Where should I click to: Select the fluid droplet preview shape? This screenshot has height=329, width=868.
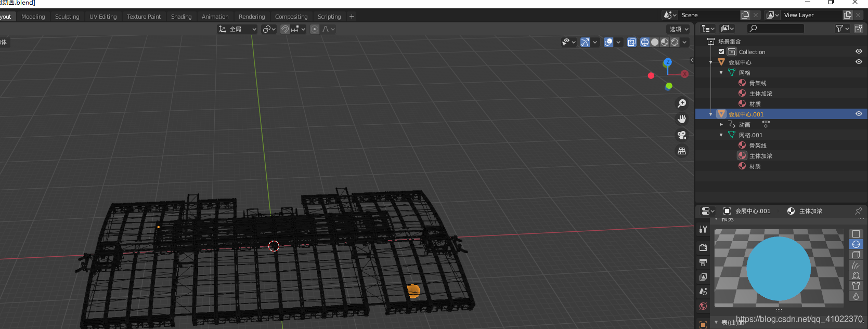coord(856,296)
